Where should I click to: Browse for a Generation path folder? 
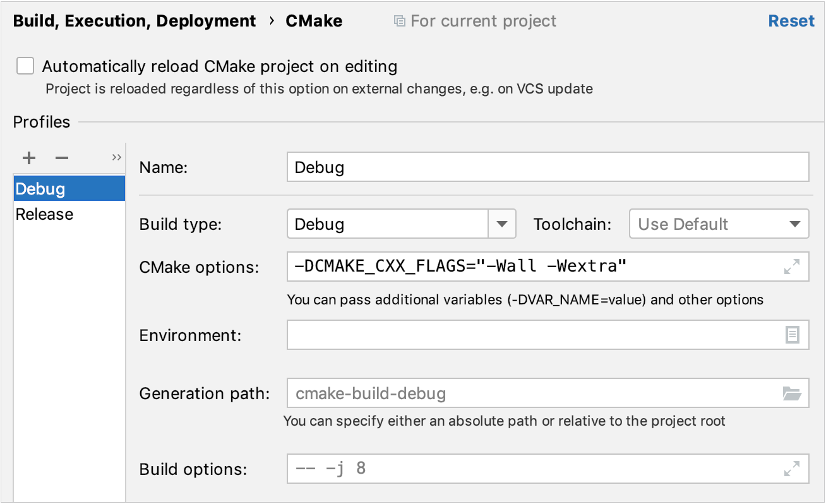click(x=794, y=392)
